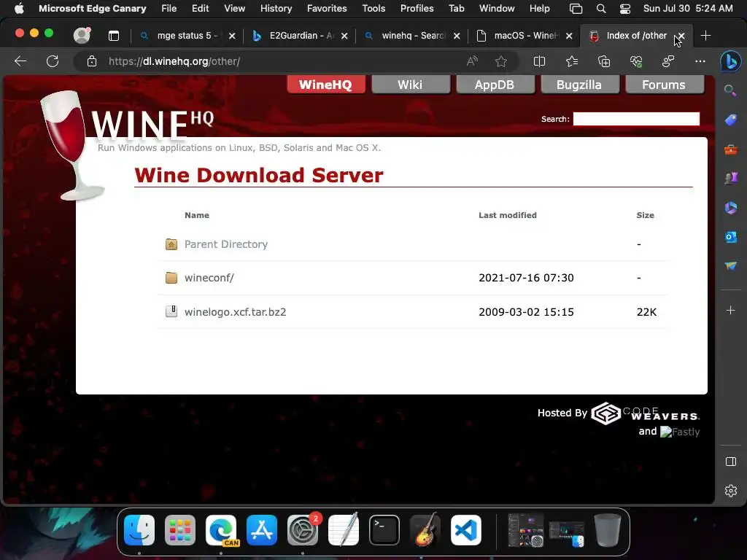Download winelogo.xcf.tar.bz2 file
Image resolution: width=747 pixels, height=560 pixels.
point(236,312)
